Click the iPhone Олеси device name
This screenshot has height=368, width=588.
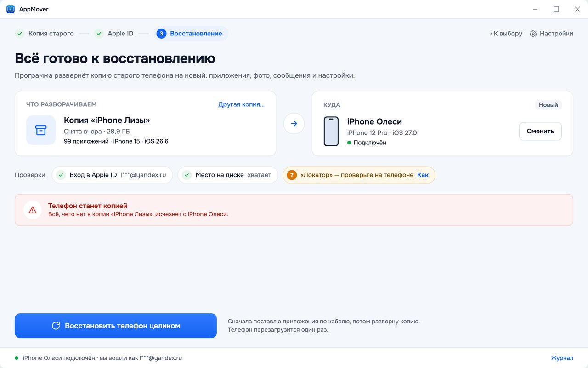[374, 122]
